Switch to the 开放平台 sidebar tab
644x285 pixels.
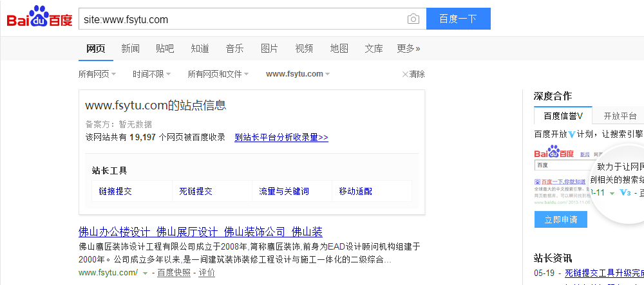tap(620, 116)
